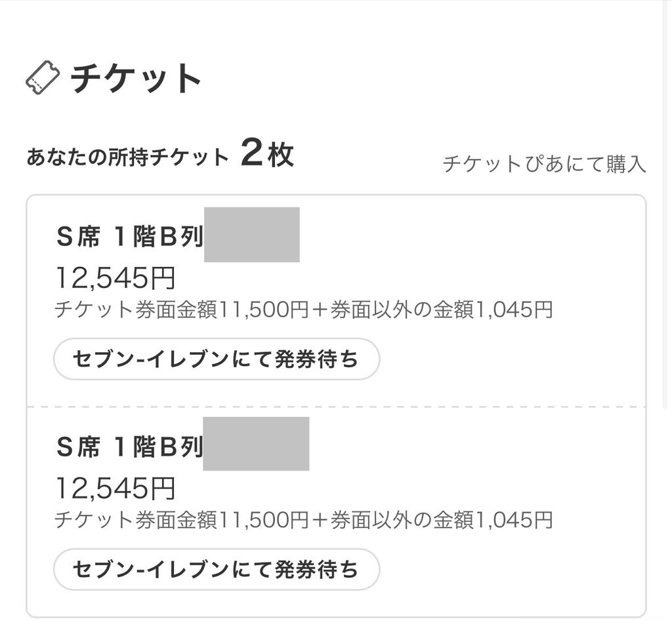This screenshot has height=621, width=672.
Task: Select the second S席 1階B列 ticket title
Action: point(129,447)
